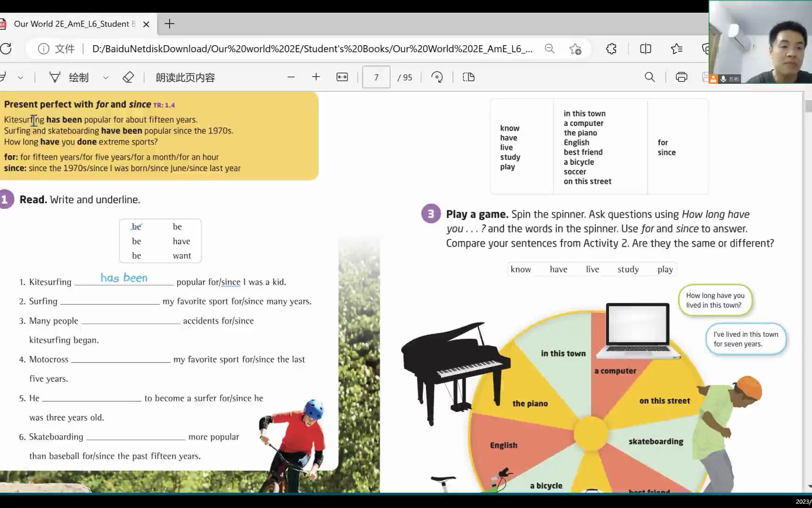Expand the dropdown arrow left of 绘制
This screenshot has height=508, width=812.
(x=20, y=78)
